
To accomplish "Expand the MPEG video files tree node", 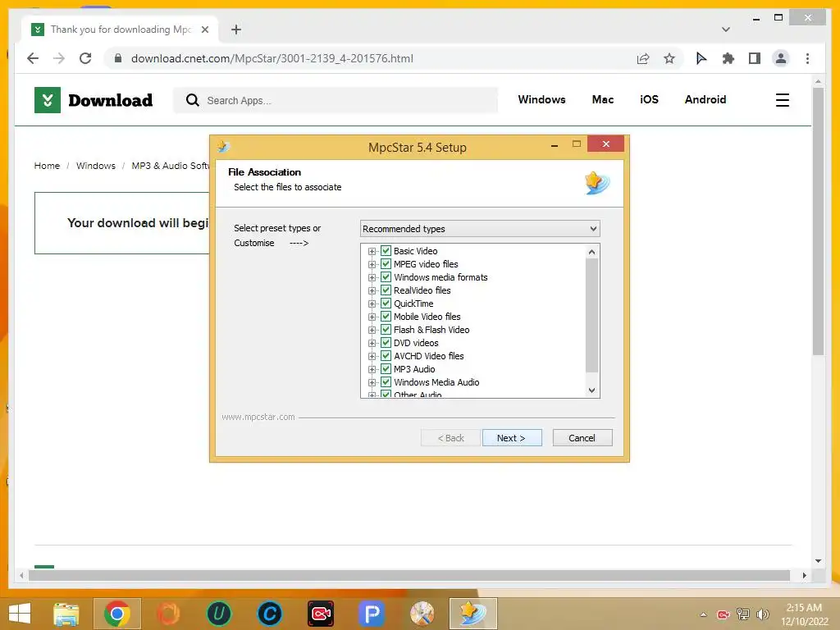I will [372, 264].
